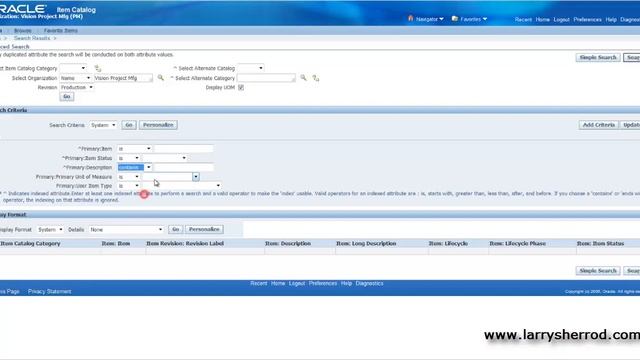The width and height of the screenshot is (640, 360).
Task: Click the footer Diagnostics link
Action: tap(369, 283)
